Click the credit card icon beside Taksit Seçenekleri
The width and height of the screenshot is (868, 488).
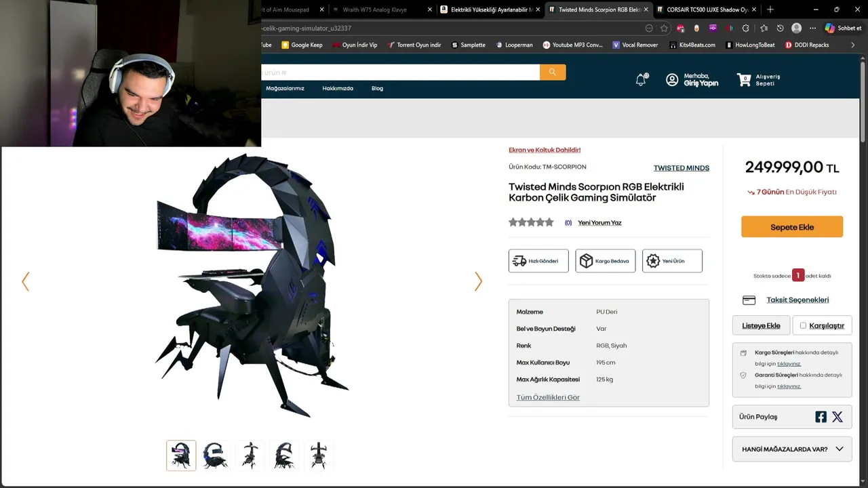coord(749,300)
